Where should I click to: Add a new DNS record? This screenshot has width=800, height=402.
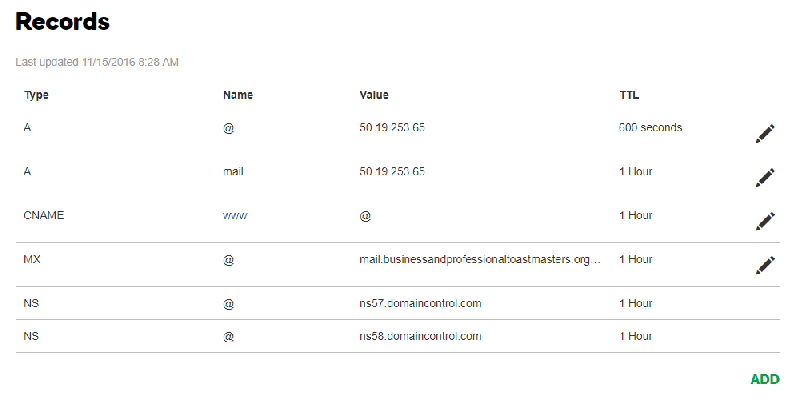pyautogui.click(x=765, y=379)
